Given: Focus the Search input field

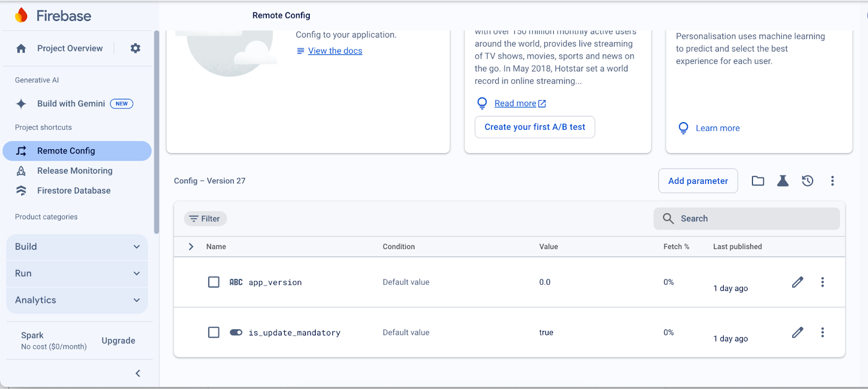Looking at the screenshot, I should (746, 219).
